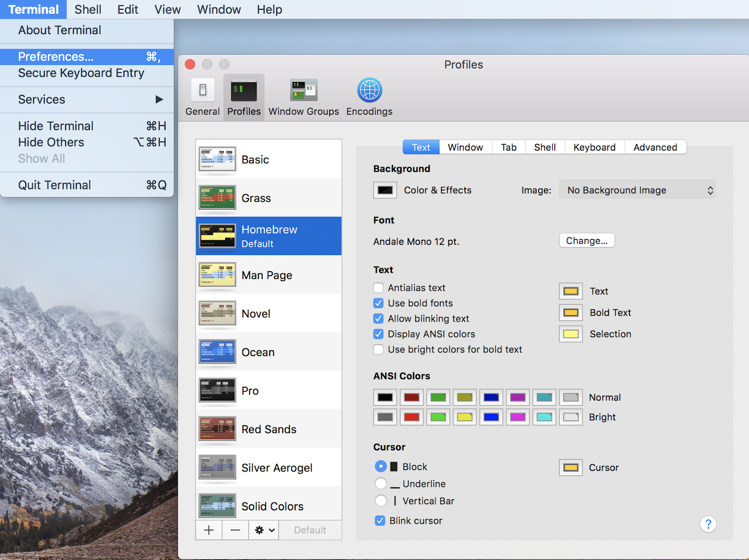Open the background Image dropdown
The height and width of the screenshot is (560, 749).
(637, 190)
